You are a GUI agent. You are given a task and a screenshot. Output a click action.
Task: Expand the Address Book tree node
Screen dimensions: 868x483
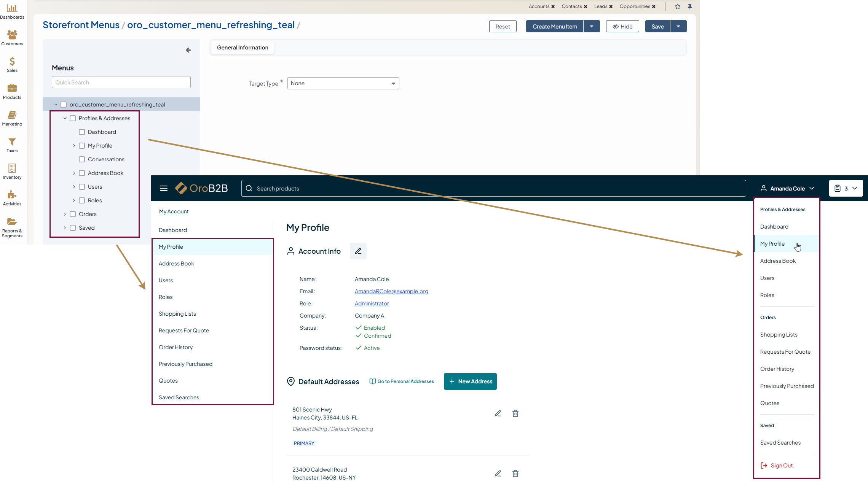74,173
